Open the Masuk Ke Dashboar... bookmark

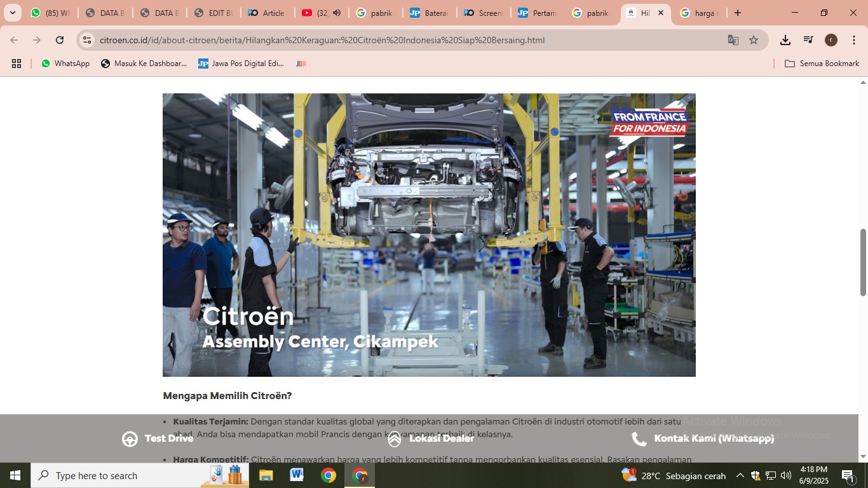click(x=144, y=64)
